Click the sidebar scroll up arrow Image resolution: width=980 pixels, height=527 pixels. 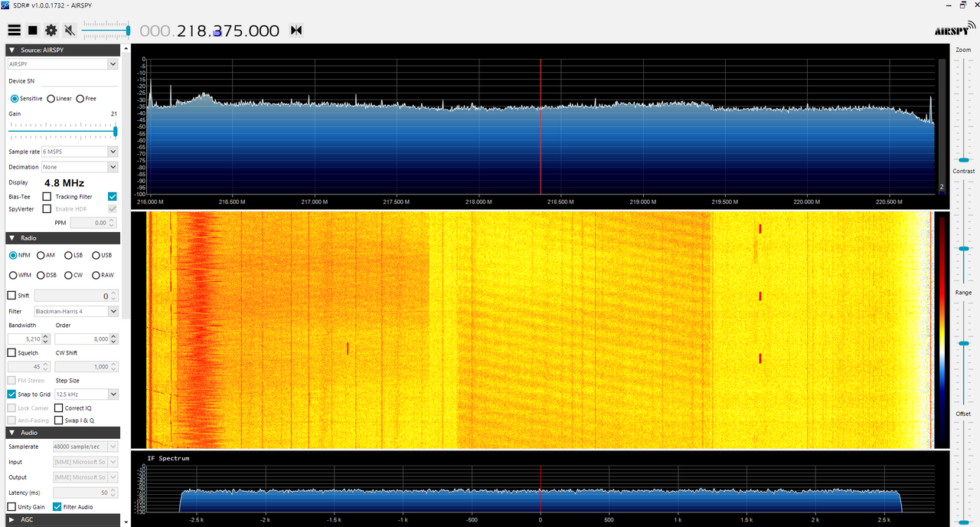(x=125, y=48)
